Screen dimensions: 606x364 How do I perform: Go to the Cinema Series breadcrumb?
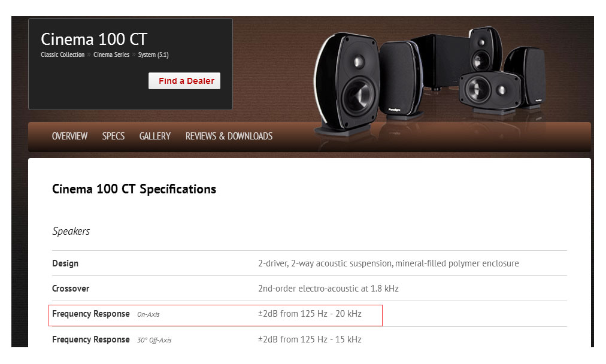click(111, 55)
